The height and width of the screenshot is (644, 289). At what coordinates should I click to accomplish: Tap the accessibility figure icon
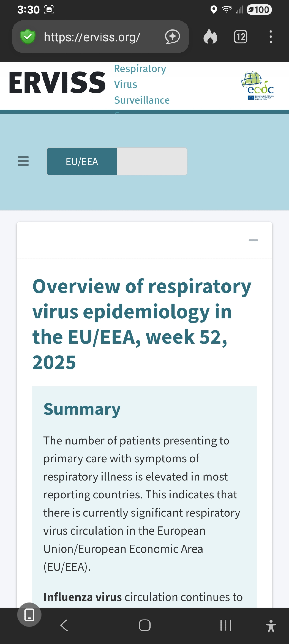click(271, 626)
